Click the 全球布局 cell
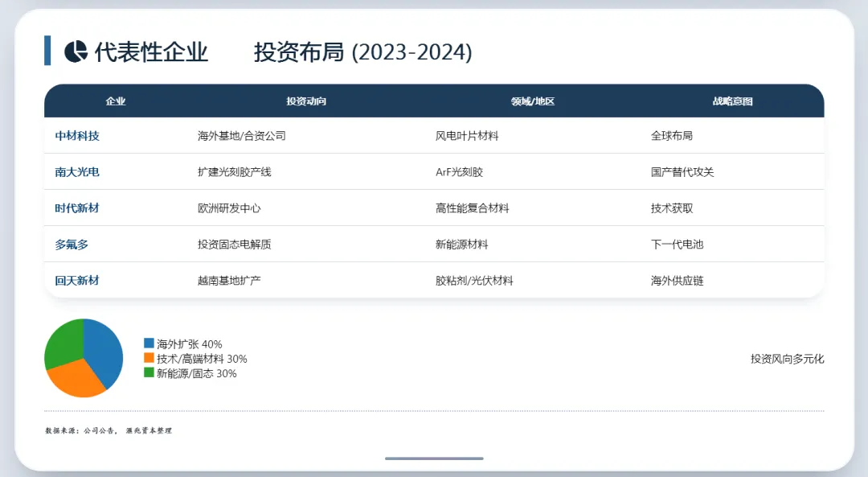Viewport: 868px width, 477px height. [x=671, y=136]
